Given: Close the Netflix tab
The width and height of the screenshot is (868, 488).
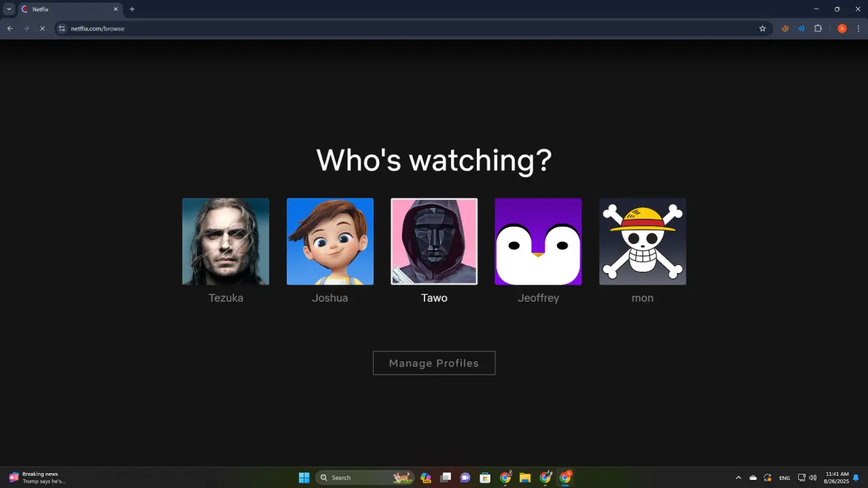Looking at the screenshot, I should pyautogui.click(x=115, y=9).
